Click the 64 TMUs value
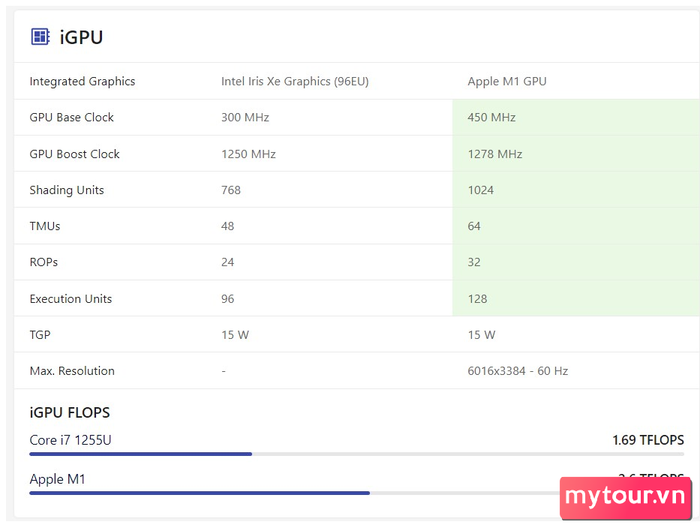Image resolution: width=700 pixels, height=530 pixels. [x=474, y=226]
